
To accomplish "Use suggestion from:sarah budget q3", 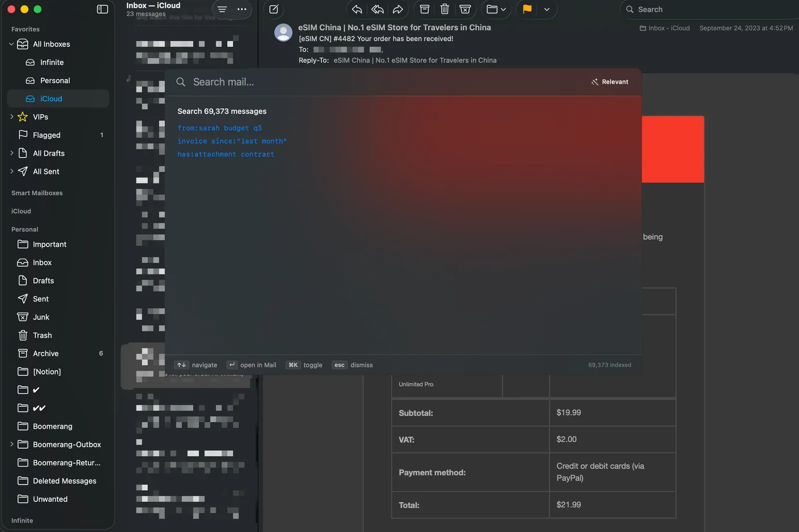I will point(219,128).
